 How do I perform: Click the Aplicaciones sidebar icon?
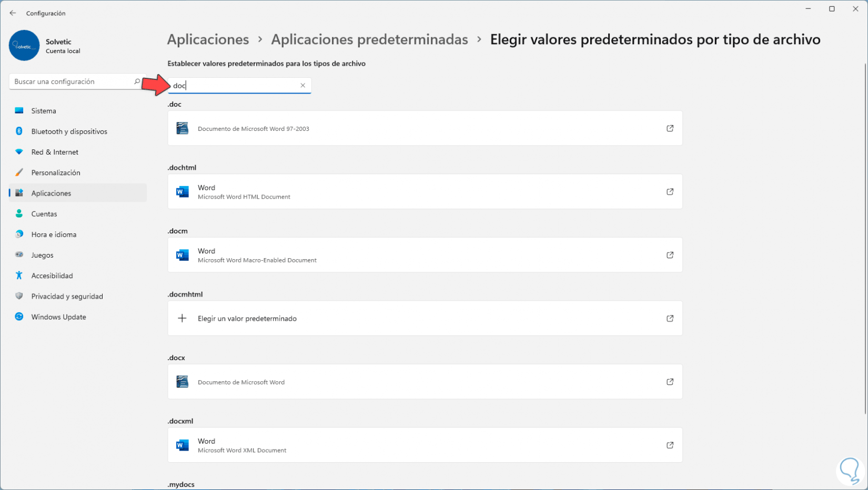pos(19,193)
